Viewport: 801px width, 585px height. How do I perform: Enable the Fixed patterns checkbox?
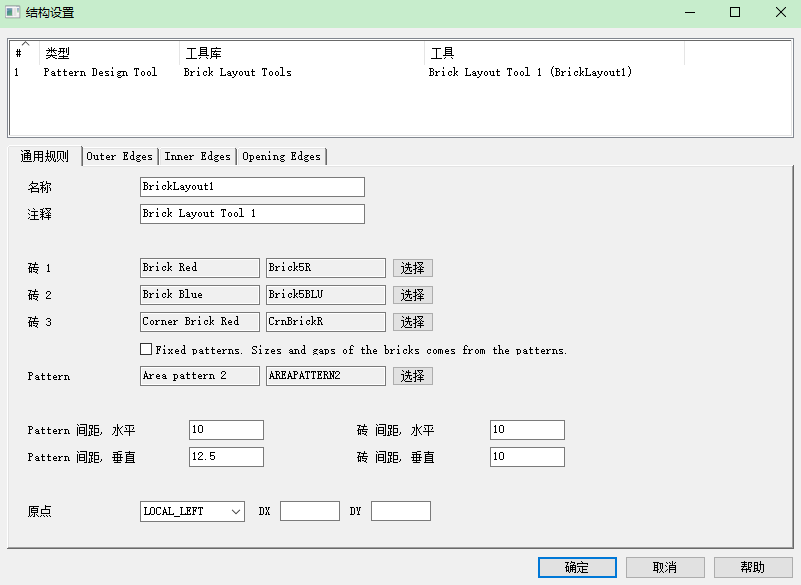(x=146, y=349)
